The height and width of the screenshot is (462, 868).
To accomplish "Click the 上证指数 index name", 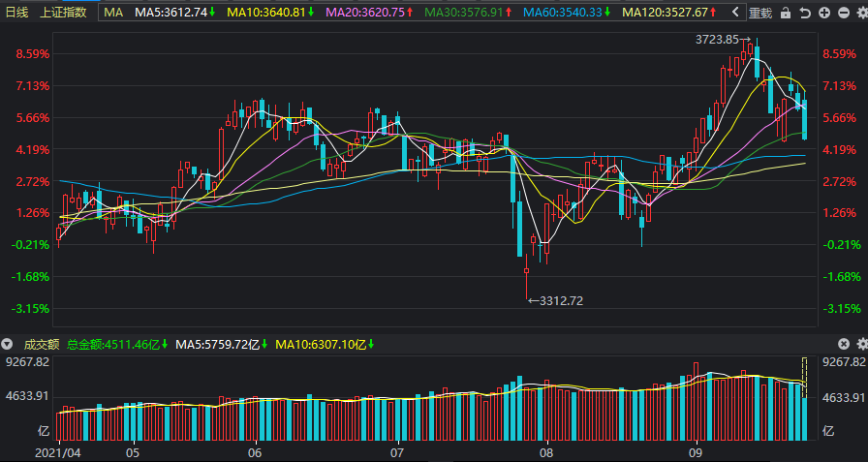I will point(64,13).
